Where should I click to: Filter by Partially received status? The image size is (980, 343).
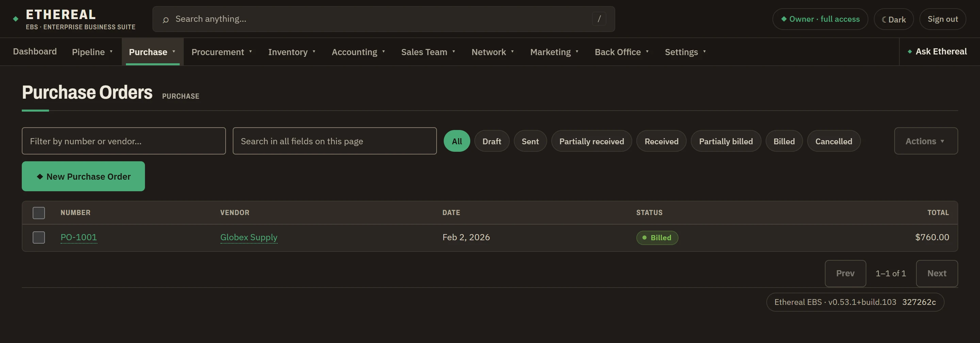click(x=591, y=141)
